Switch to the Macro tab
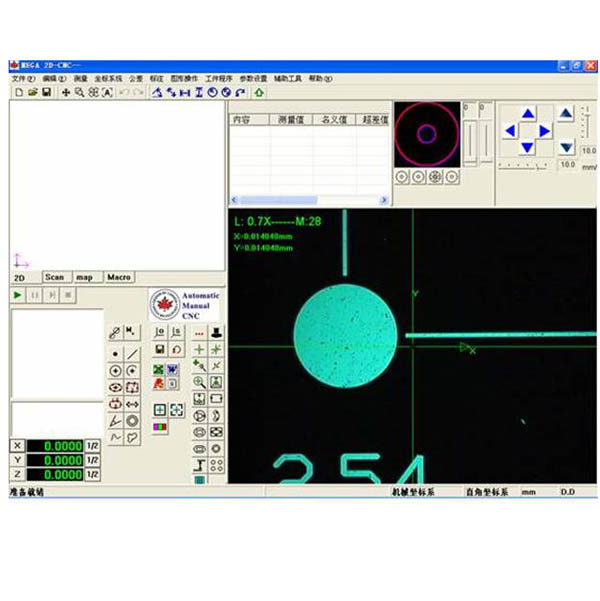The height and width of the screenshot is (601, 600). [118, 277]
